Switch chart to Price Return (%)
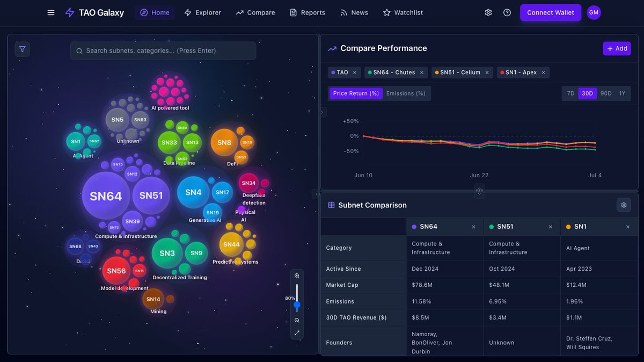 [x=356, y=93]
